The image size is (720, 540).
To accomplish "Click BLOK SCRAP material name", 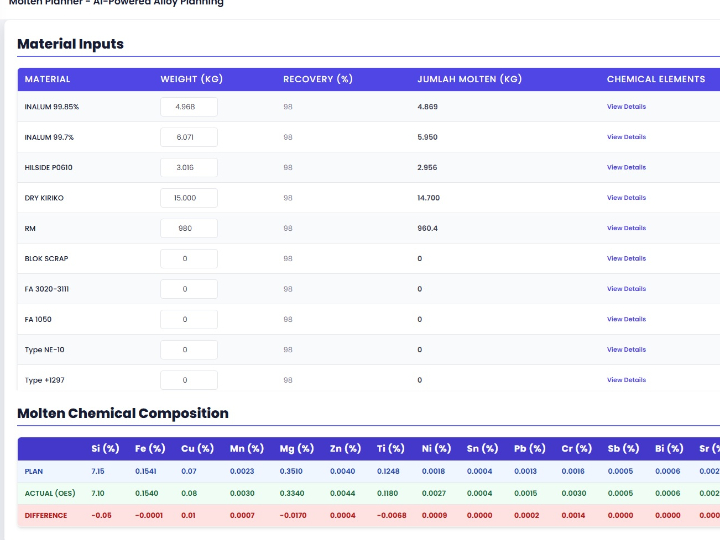I will [46, 259].
